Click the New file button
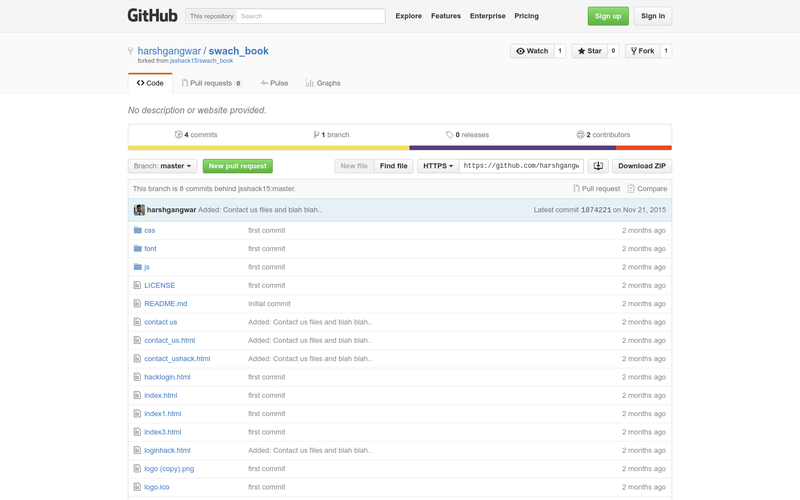The image size is (800, 500). tap(354, 166)
